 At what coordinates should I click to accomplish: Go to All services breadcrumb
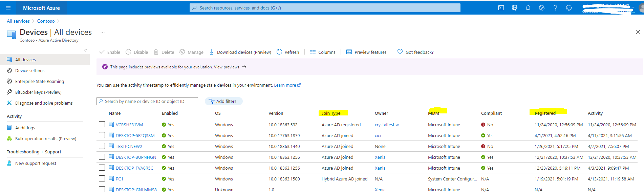pos(18,21)
